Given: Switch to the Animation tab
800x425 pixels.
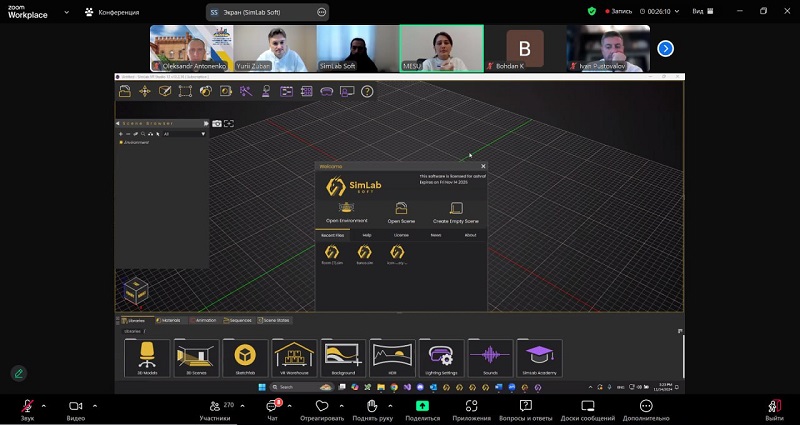Looking at the screenshot, I should click(x=204, y=320).
